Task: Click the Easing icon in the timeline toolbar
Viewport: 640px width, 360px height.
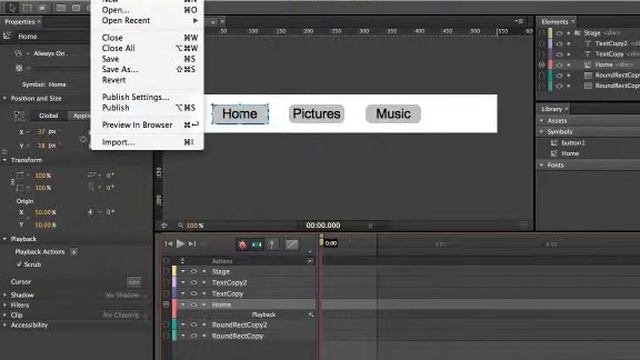Action: 292,244
